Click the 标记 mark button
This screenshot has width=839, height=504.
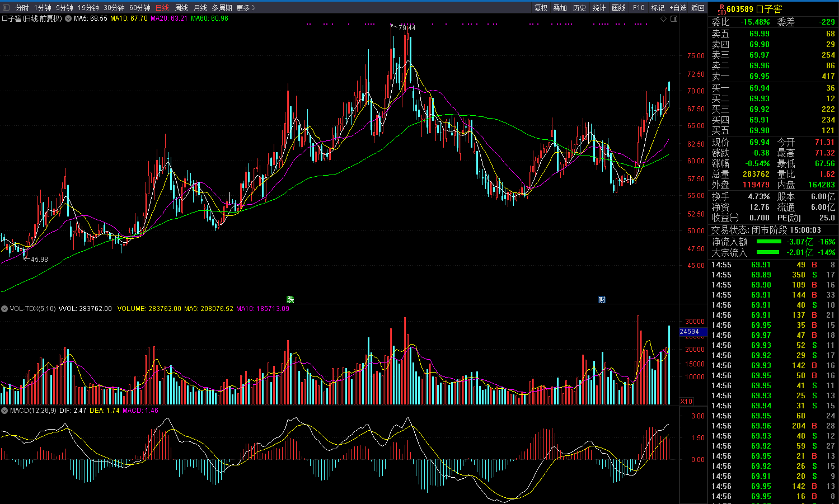click(x=658, y=8)
